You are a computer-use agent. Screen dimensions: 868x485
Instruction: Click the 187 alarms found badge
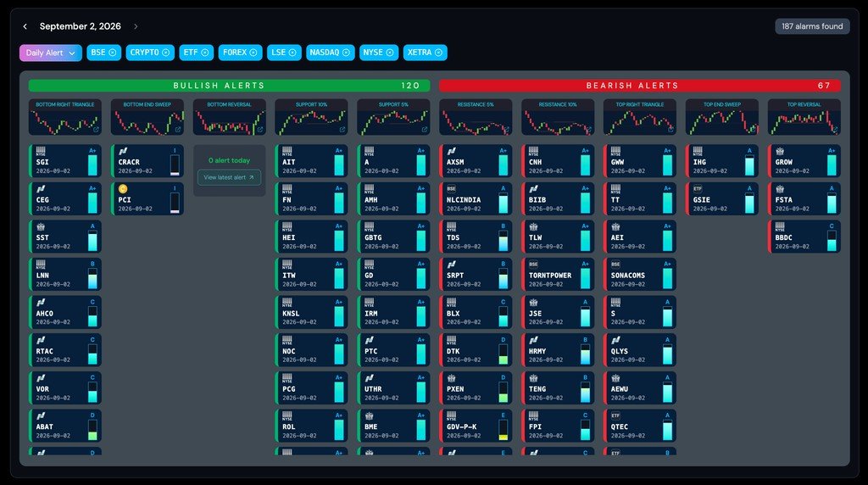pos(812,26)
